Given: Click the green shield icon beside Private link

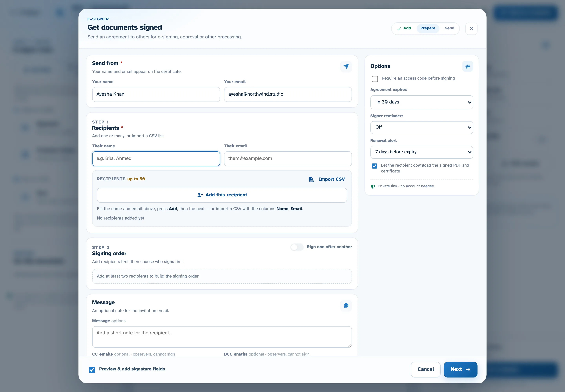Looking at the screenshot, I should coord(373,186).
